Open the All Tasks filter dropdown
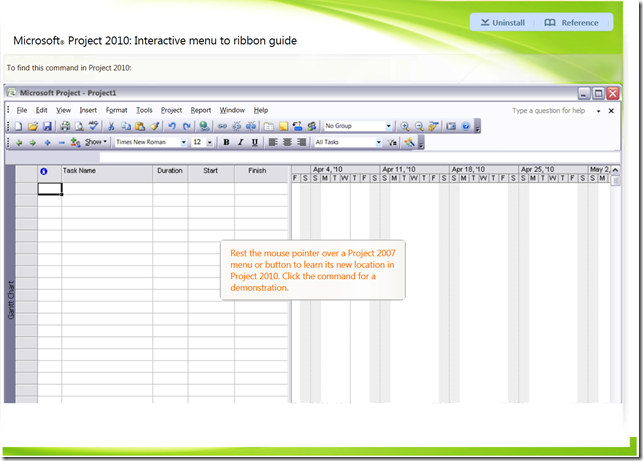Viewport: 643px width, 461px height. point(348,142)
